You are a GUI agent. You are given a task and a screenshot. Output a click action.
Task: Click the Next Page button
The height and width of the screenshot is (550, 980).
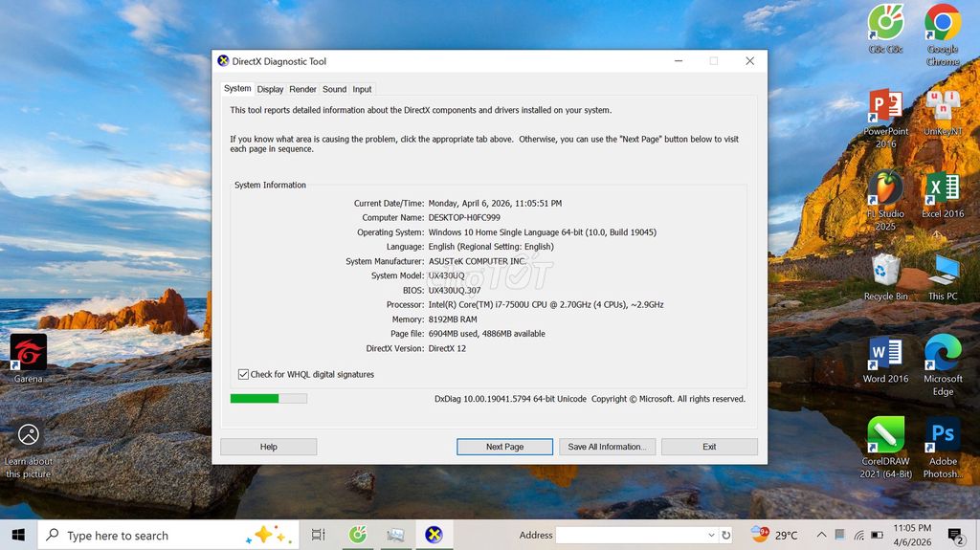(x=505, y=447)
